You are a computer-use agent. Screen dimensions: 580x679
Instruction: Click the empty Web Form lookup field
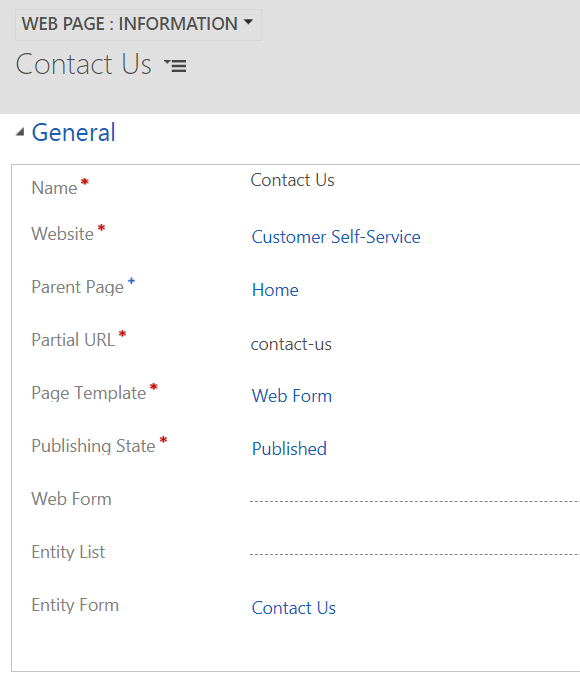click(415, 498)
